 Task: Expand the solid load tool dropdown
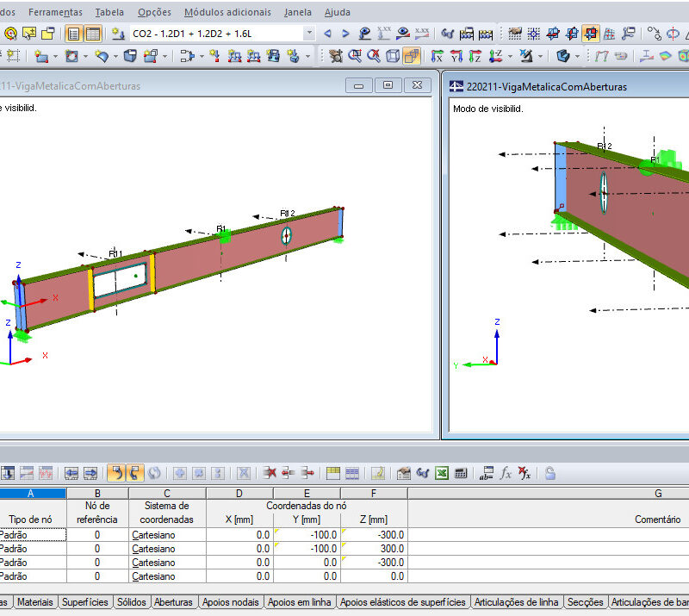307,56
